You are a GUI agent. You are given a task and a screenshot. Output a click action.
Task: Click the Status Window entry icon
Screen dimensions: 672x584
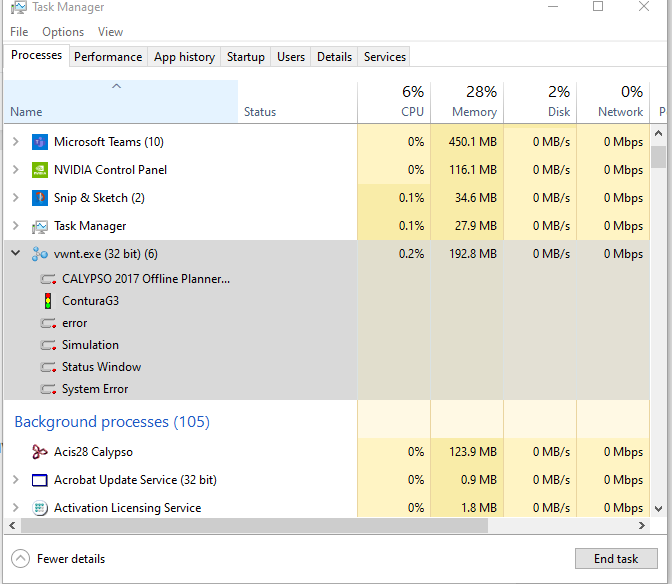coord(48,367)
